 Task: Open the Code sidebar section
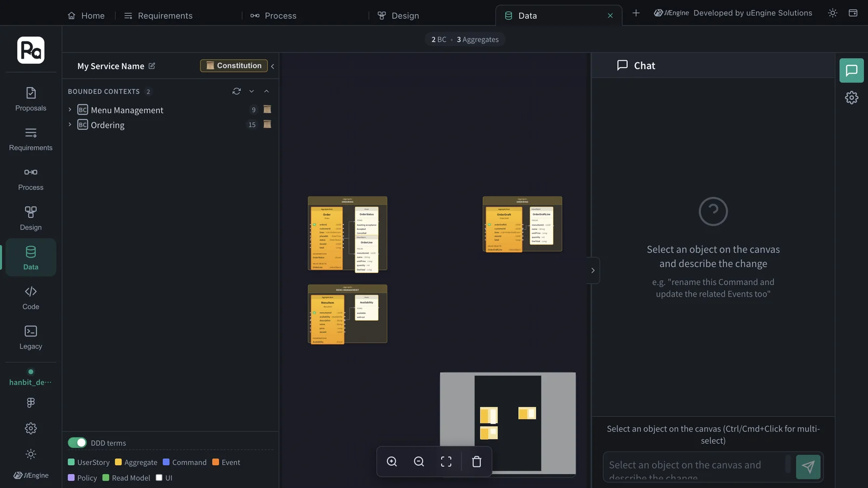(31, 298)
